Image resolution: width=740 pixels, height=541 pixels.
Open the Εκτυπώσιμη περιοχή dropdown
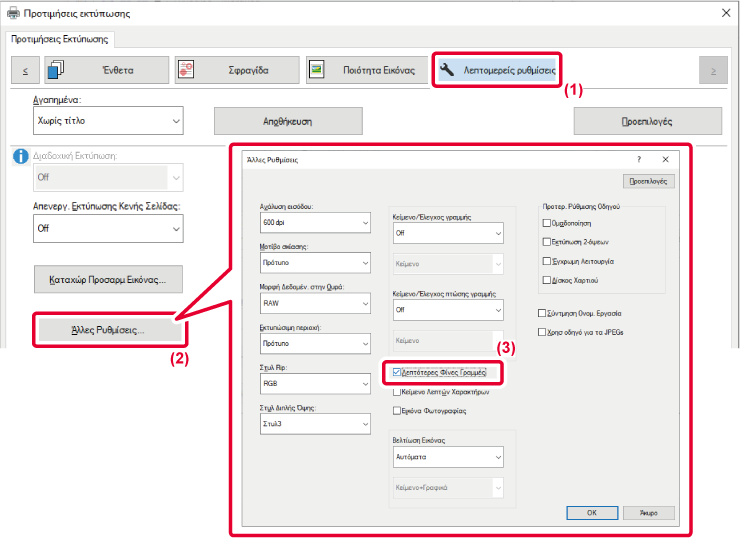[315, 344]
